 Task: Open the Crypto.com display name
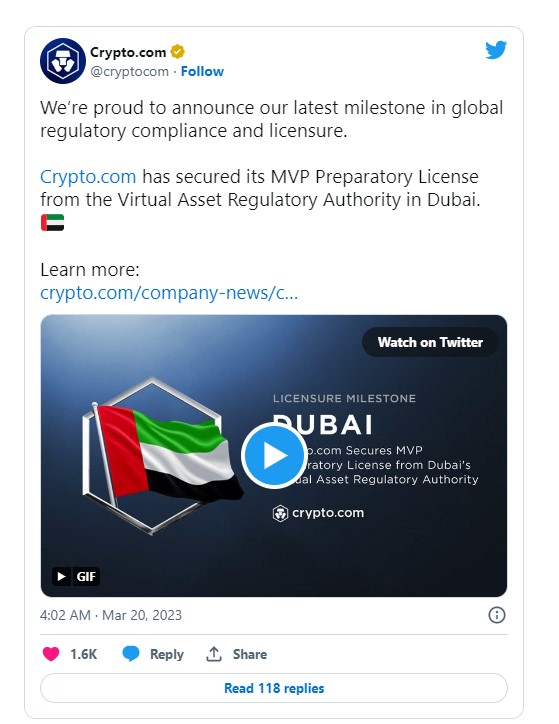[x=128, y=52]
